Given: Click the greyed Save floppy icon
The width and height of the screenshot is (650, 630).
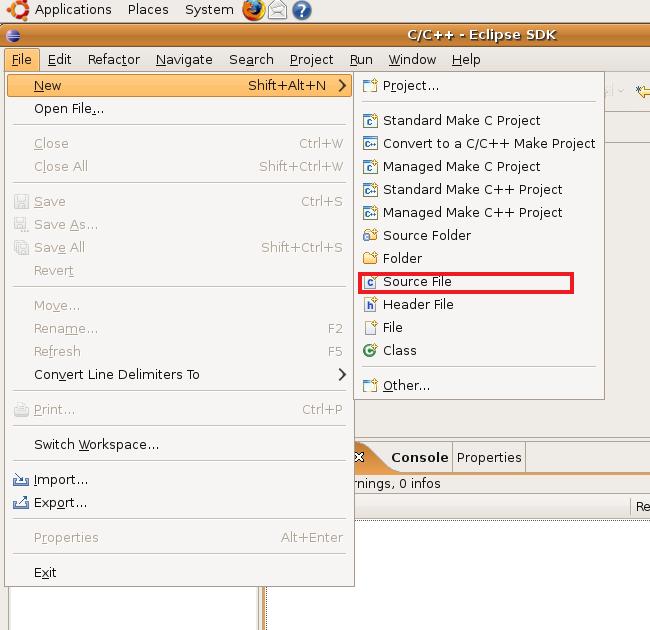Looking at the screenshot, I should click(21, 202).
